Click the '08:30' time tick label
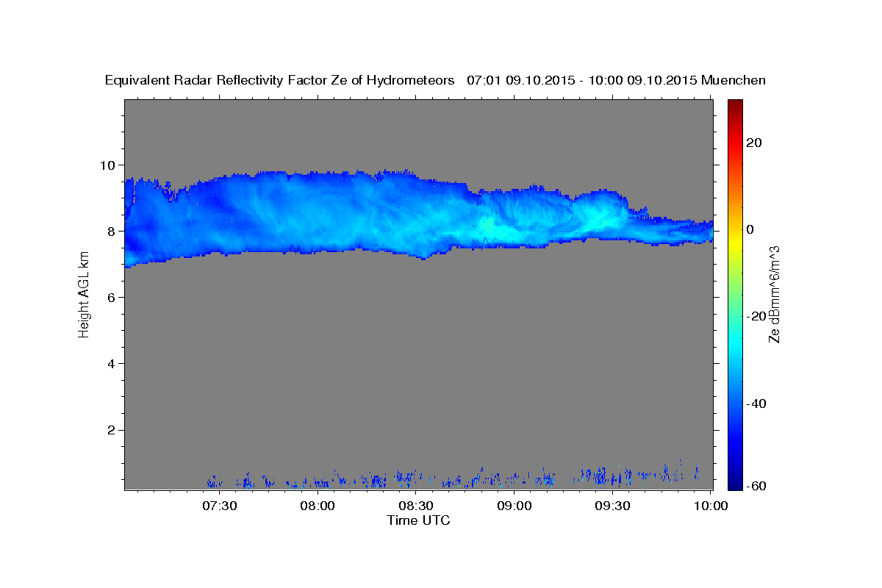Viewport: 882px width, 588px height. point(416,506)
